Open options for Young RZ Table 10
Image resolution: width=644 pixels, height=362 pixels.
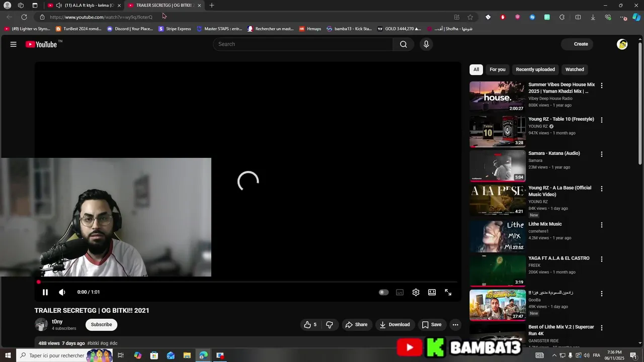point(602,120)
